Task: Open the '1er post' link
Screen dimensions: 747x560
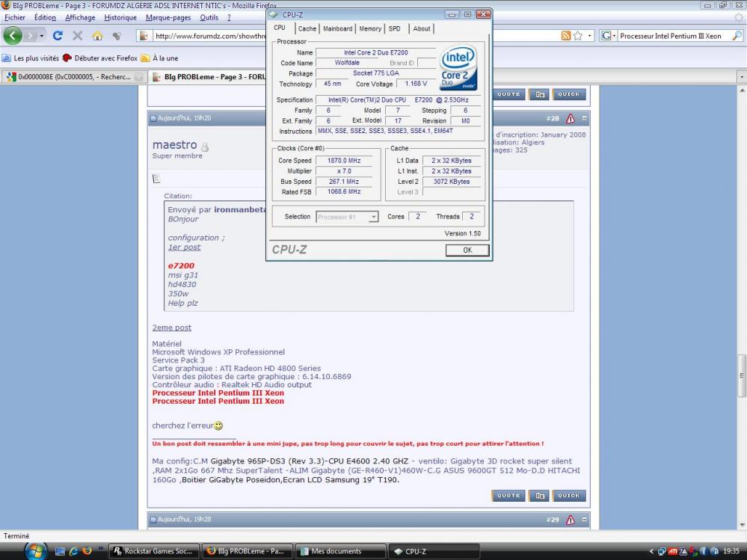Action: (185, 247)
